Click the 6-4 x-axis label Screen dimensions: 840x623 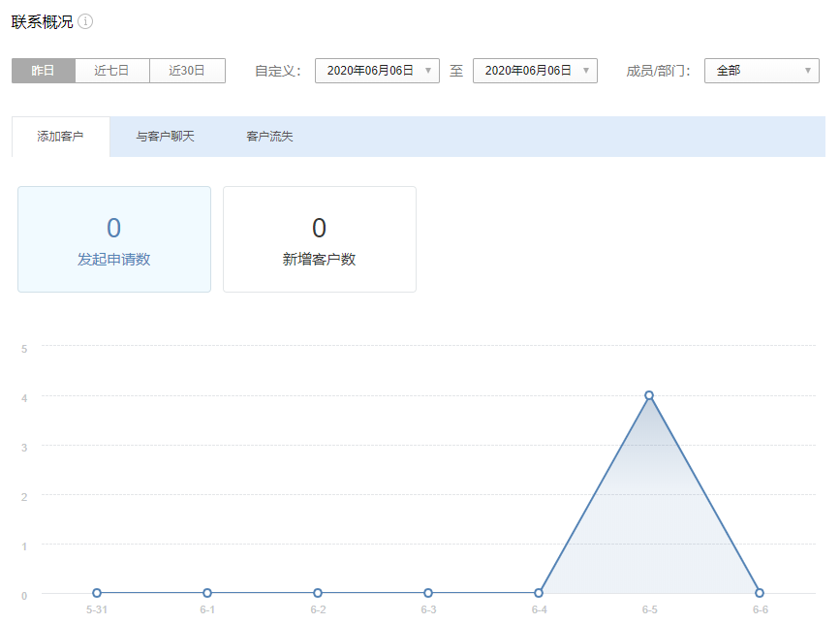pos(539,609)
